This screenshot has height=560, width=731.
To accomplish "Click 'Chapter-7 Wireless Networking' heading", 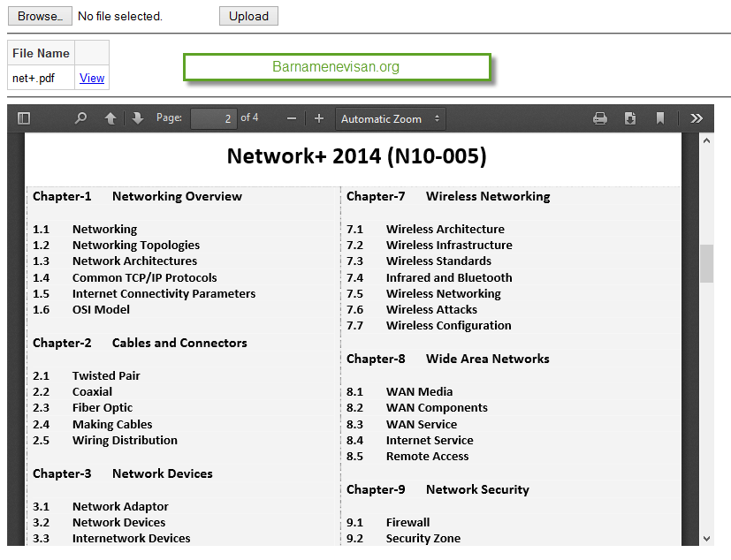I will [x=448, y=196].
